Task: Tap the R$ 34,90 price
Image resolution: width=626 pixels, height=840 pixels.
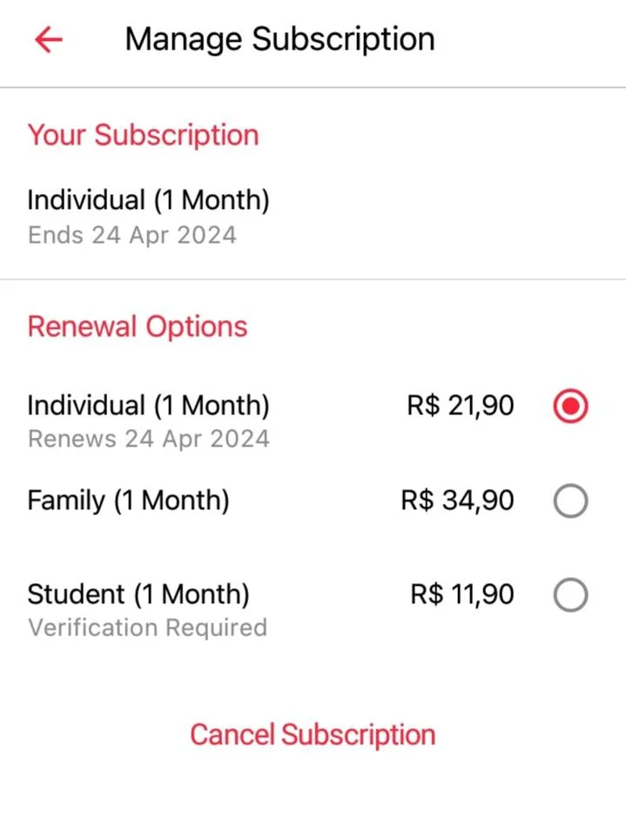Action: (x=457, y=501)
